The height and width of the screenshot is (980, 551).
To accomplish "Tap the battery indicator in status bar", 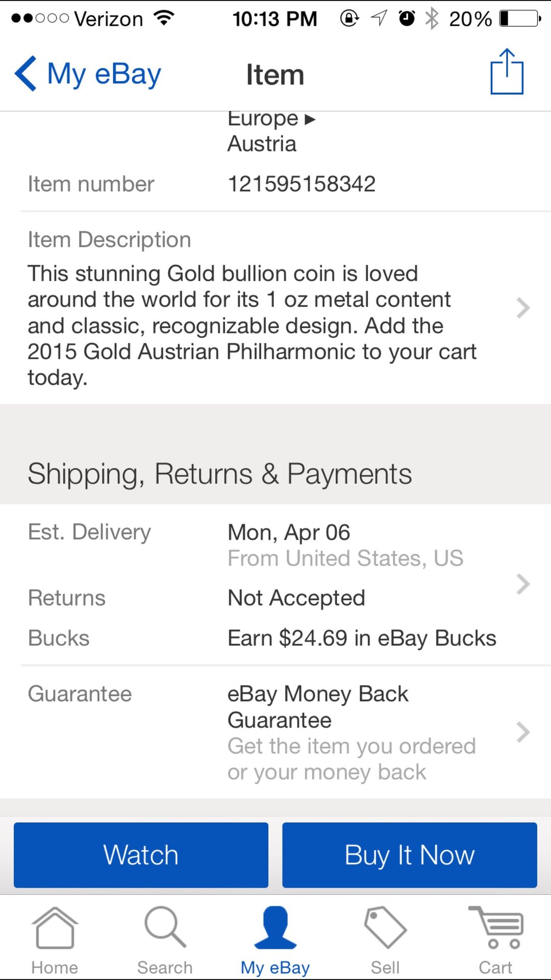I will click(x=519, y=19).
